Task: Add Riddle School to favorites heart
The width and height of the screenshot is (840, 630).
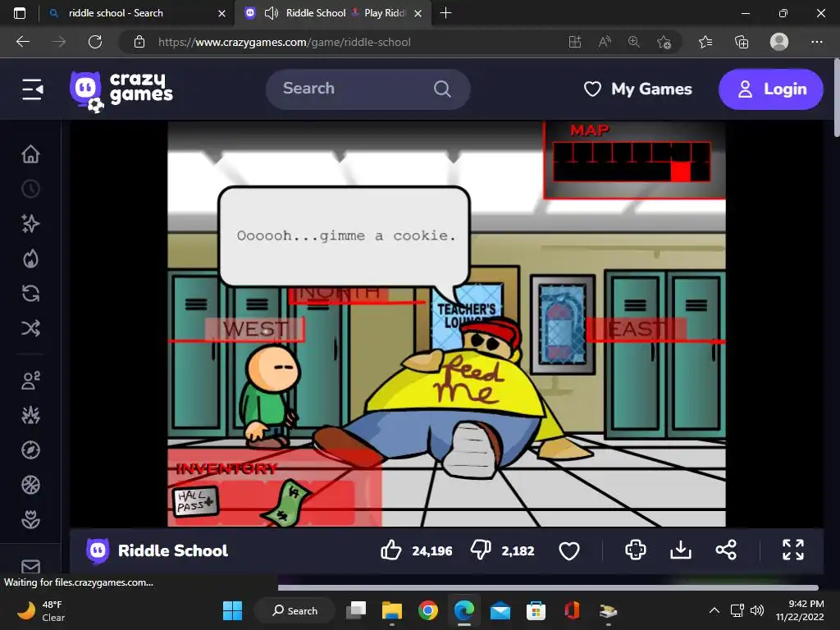Action: 569,550
